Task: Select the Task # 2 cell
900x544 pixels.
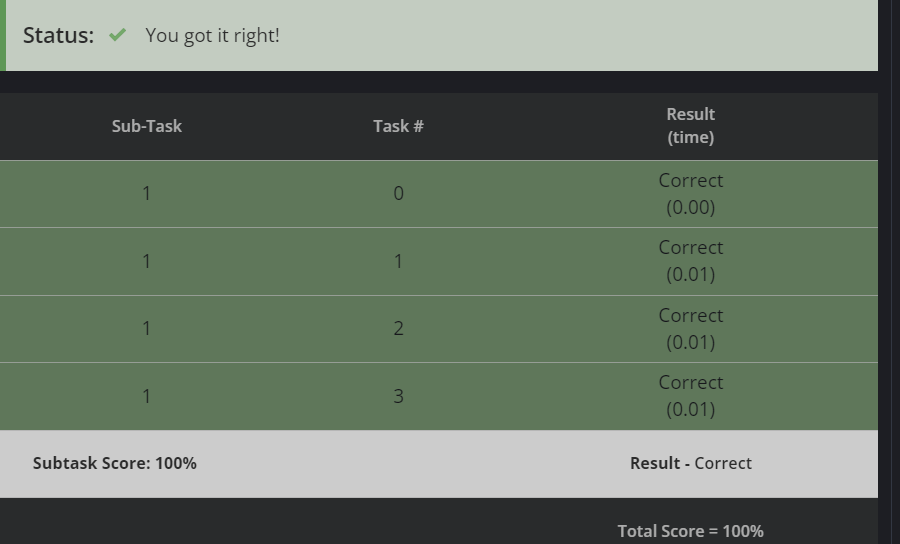Action: (398, 329)
